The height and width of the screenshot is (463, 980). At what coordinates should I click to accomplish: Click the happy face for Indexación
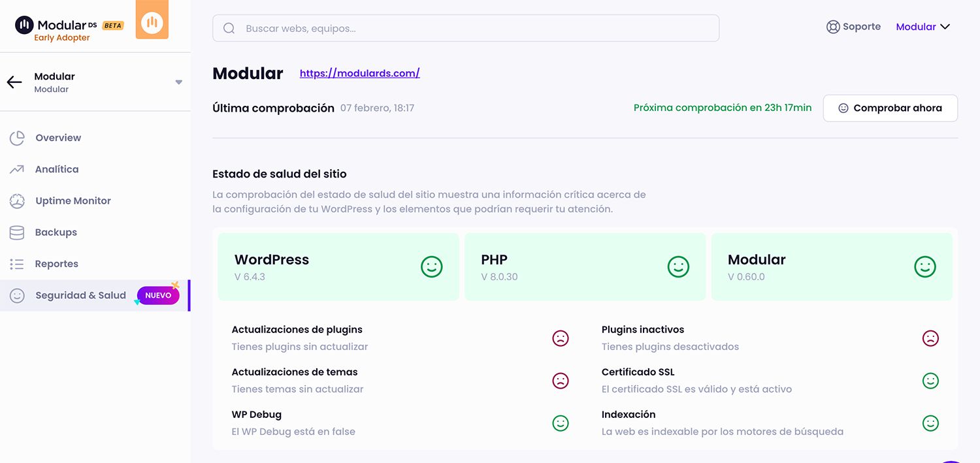click(930, 423)
